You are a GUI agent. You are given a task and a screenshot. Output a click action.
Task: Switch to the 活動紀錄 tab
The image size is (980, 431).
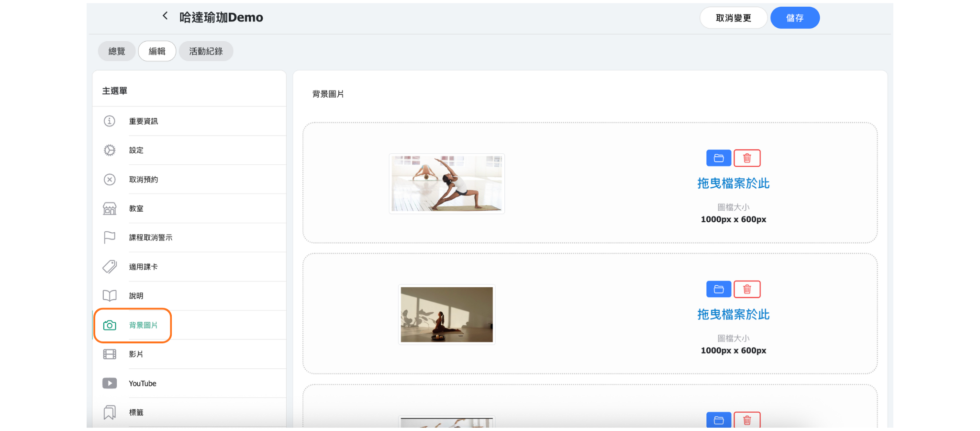[206, 51]
